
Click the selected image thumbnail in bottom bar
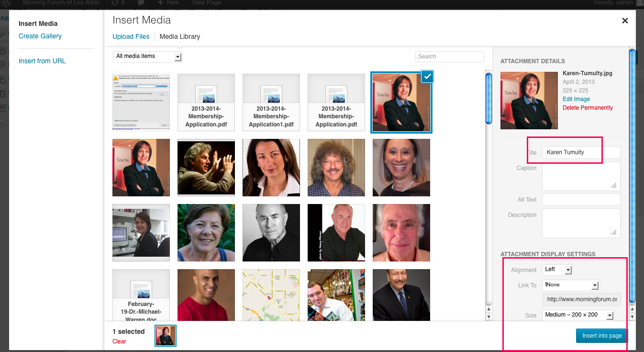[166, 336]
